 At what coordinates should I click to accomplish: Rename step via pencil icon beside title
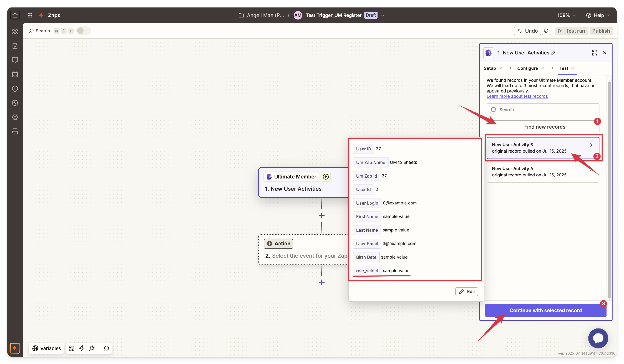[553, 53]
